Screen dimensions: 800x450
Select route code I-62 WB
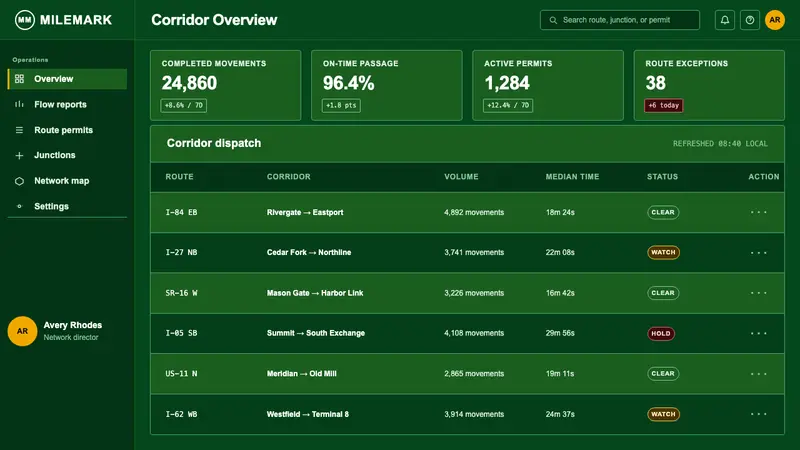[x=181, y=414]
